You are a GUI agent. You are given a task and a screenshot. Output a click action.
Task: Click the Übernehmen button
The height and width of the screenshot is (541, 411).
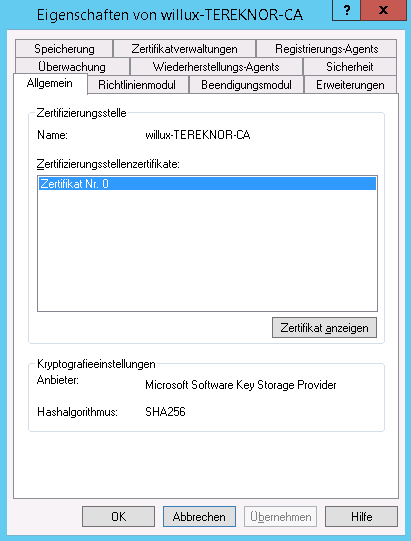(x=280, y=517)
